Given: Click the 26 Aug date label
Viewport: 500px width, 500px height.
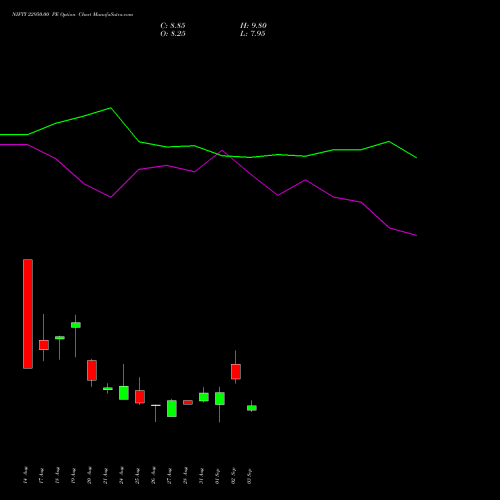Looking at the screenshot, I should [153, 475].
